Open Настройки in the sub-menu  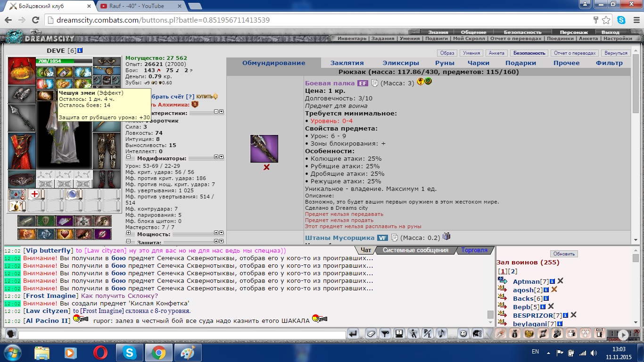[618, 39]
